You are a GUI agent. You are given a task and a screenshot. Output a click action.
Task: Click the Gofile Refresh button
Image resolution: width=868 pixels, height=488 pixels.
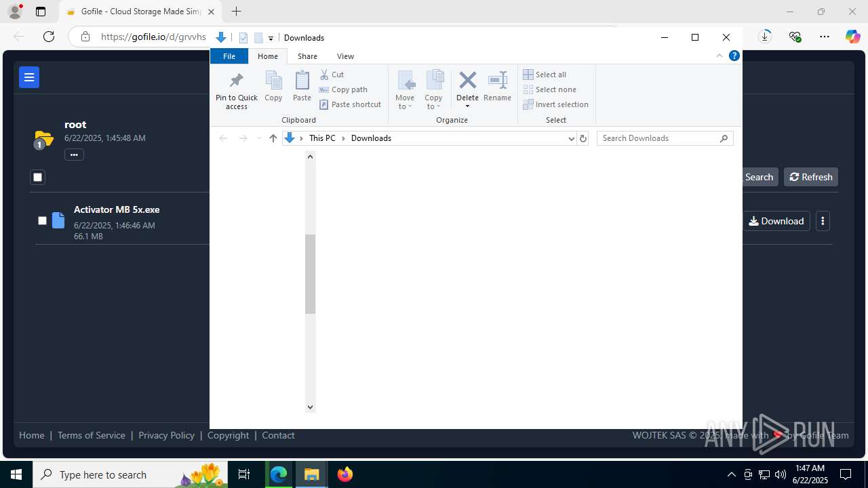pos(811,177)
